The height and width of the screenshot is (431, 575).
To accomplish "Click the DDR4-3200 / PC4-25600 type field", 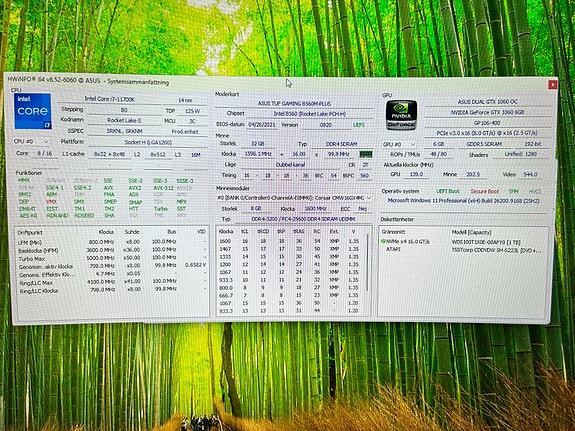I will tap(303, 219).
